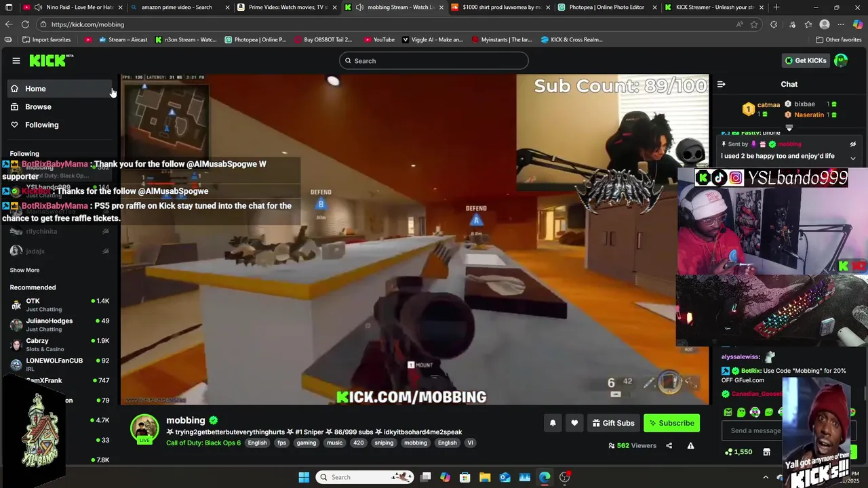Open the browser profile avatar
Viewport: 868px width, 488px height.
pyautogui.click(x=825, y=24)
